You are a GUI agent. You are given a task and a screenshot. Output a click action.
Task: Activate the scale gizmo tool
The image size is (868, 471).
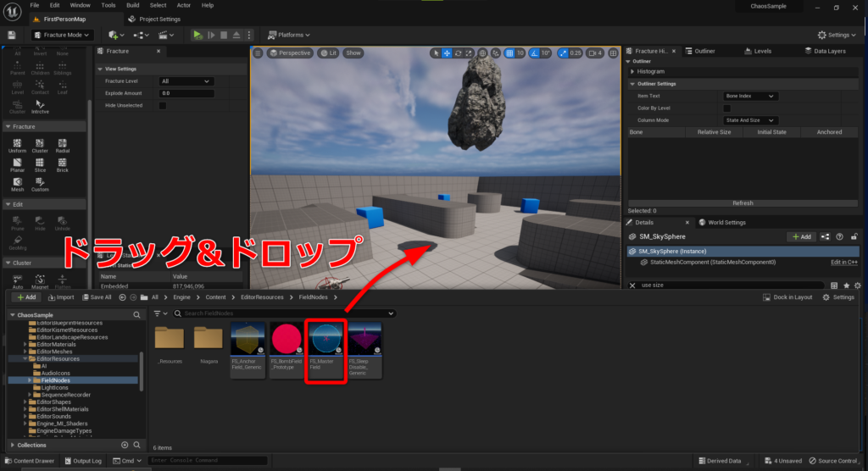click(469, 53)
